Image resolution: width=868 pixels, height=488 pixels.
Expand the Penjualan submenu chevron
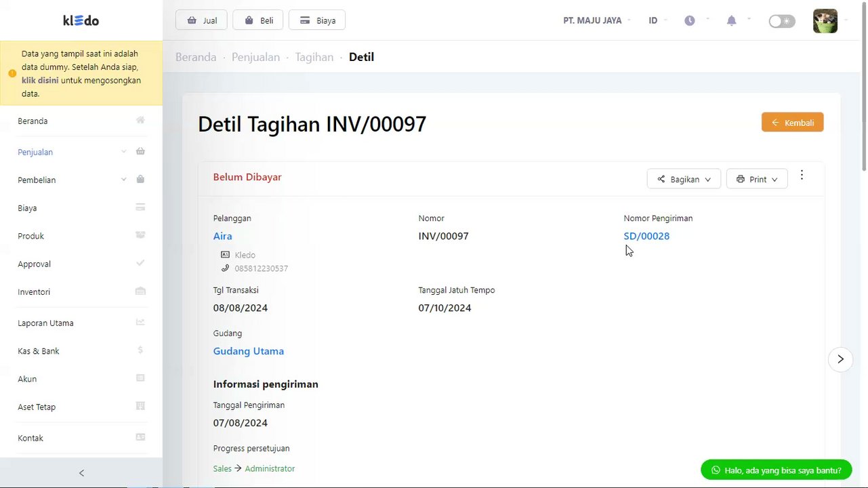coord(123,151)
